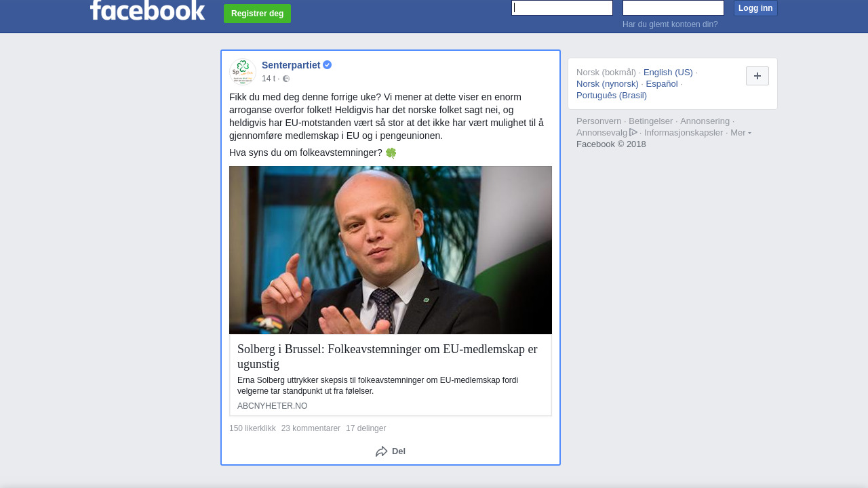Click the AdChoices triangle icon
Screen dimensions: 868x488
coord(633,132)
